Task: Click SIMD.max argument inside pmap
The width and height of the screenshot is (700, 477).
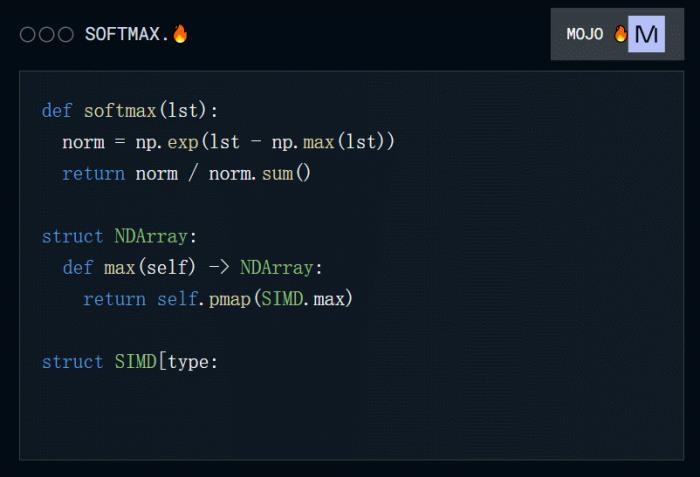Action: tap(303, 299)
